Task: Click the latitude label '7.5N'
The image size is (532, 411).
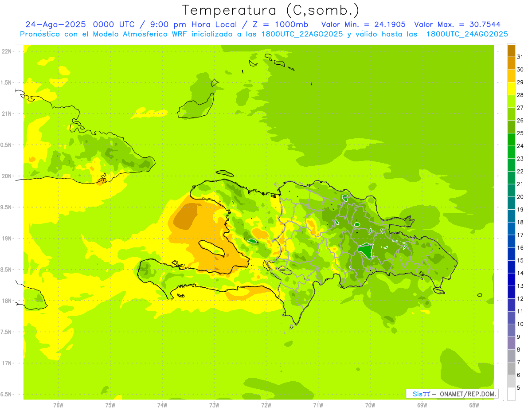Action: [6, 332]
